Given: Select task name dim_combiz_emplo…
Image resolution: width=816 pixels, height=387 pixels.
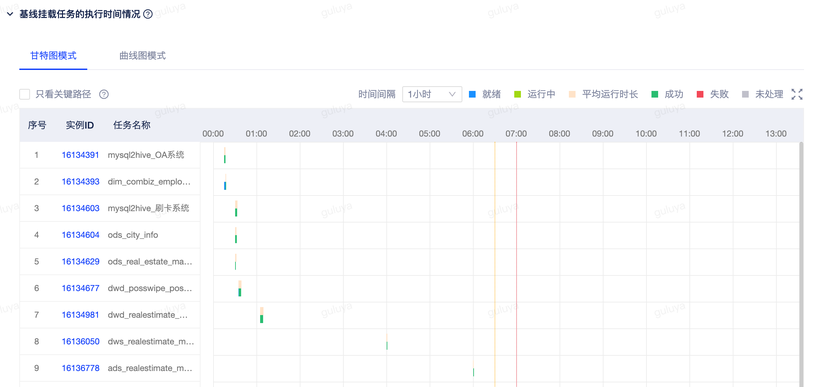Looking at the screenshot, I should tap(149, 182).
